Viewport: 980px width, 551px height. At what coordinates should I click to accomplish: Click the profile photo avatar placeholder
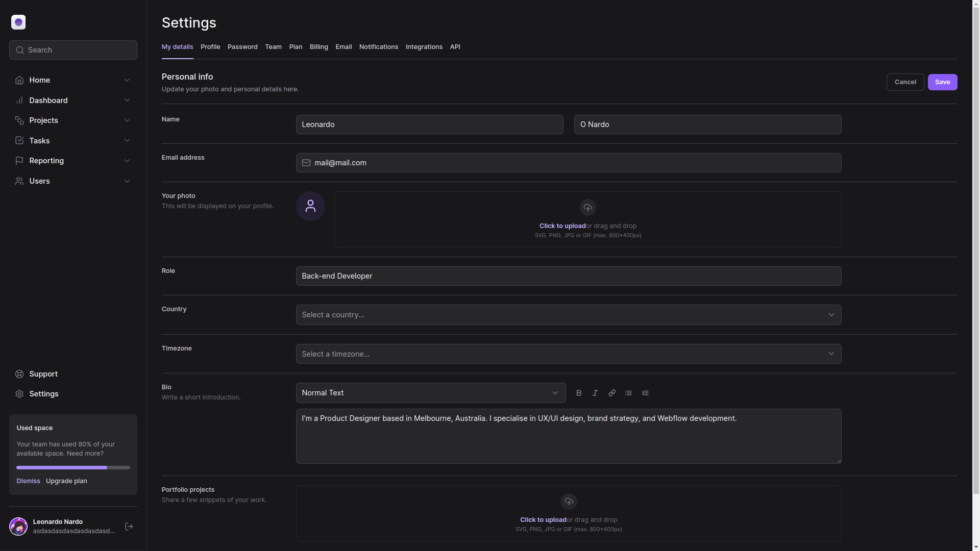tap(310, 206)
